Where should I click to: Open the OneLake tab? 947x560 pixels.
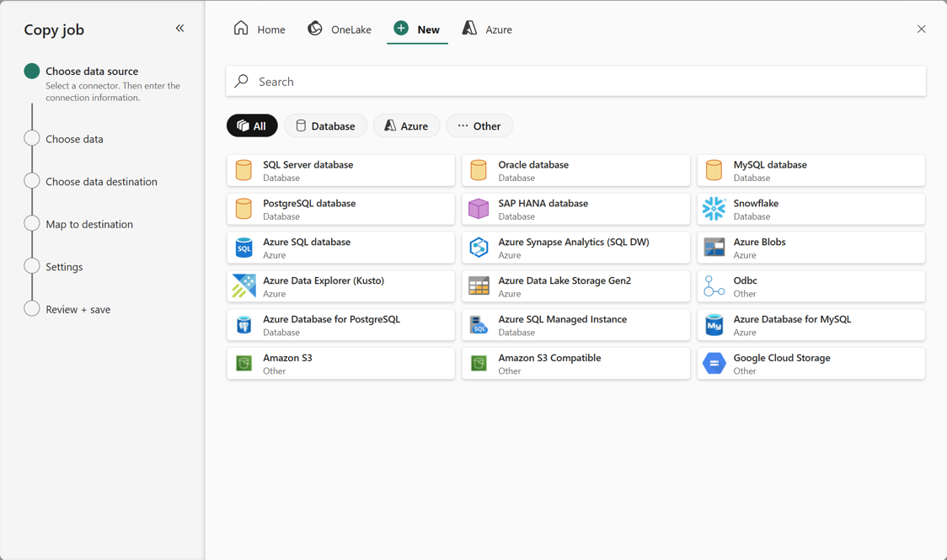click(x=340, y=29)
